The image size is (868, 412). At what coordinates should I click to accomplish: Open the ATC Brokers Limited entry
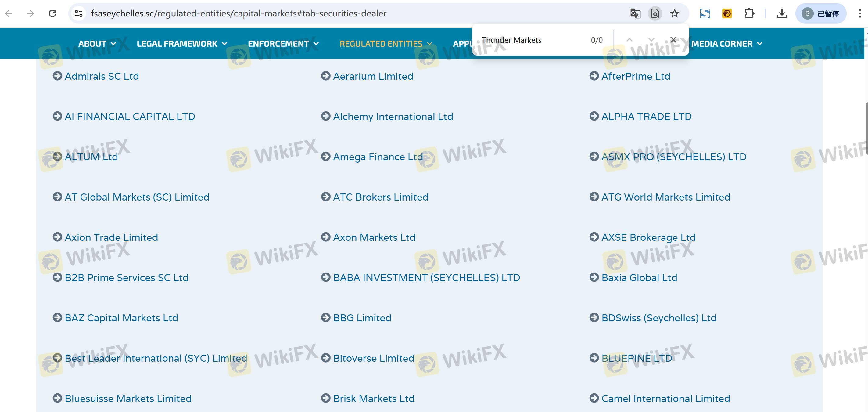click(381, 197)
